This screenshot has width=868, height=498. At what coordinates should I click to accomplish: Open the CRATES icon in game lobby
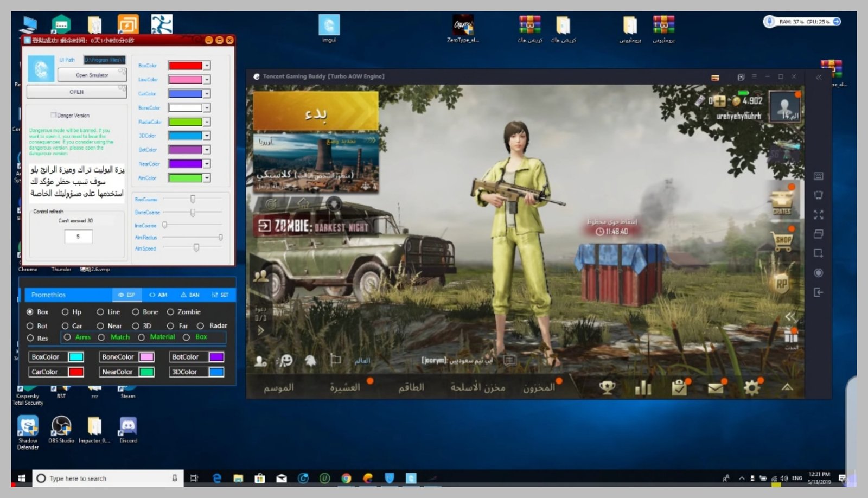(781, 203)
